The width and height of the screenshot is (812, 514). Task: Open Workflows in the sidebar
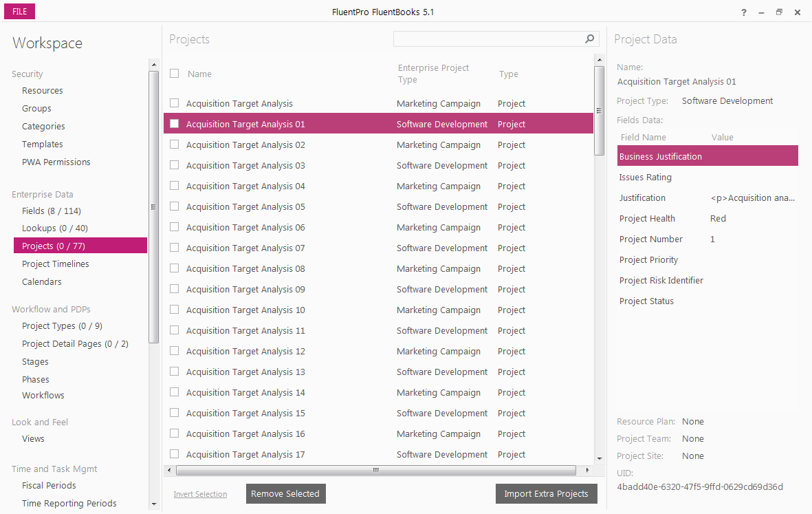pos(43,396)
